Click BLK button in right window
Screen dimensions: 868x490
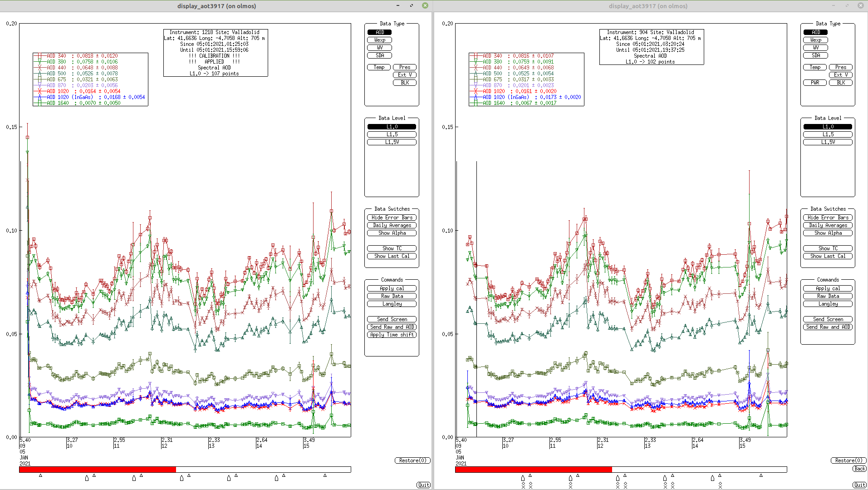841,83
